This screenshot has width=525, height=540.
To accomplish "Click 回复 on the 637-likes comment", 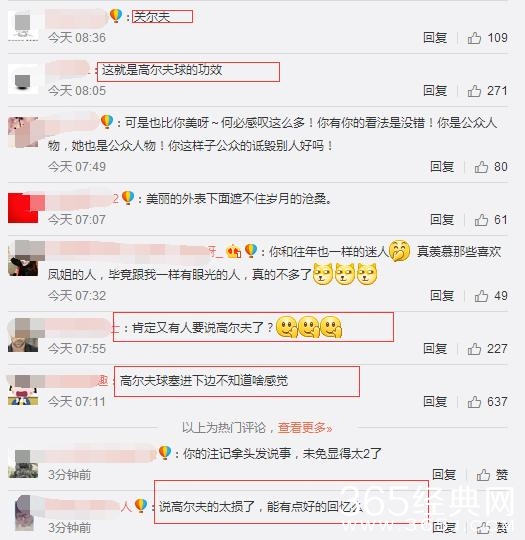I will pos(435,402).
